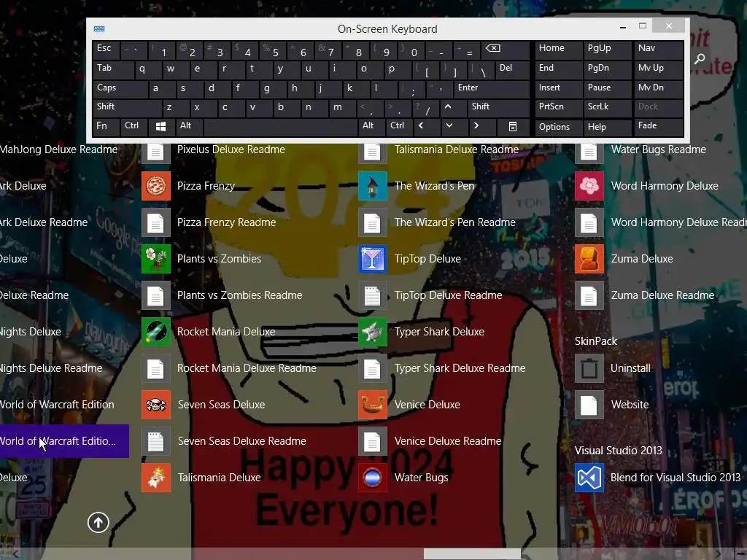Click the Tab key
This screenshot has width=747, height=560.
click(112, 69)
